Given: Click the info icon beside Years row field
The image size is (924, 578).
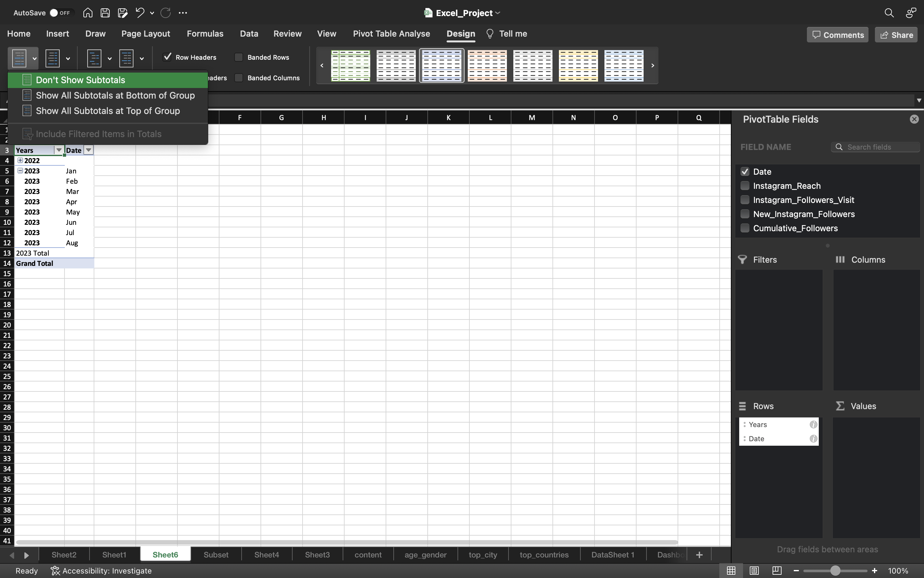Looking at the screenshot, I should (x=813, y=424).
